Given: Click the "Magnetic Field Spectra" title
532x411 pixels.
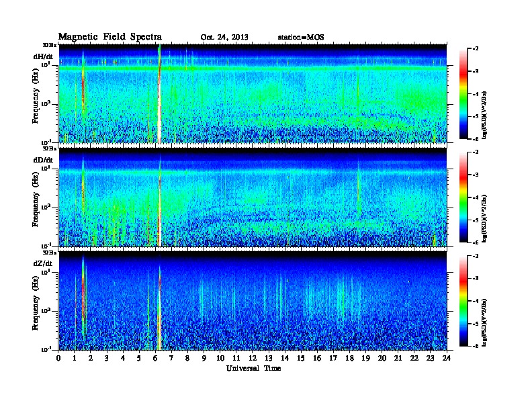Looking at the screenshot, I should [110, 37].
